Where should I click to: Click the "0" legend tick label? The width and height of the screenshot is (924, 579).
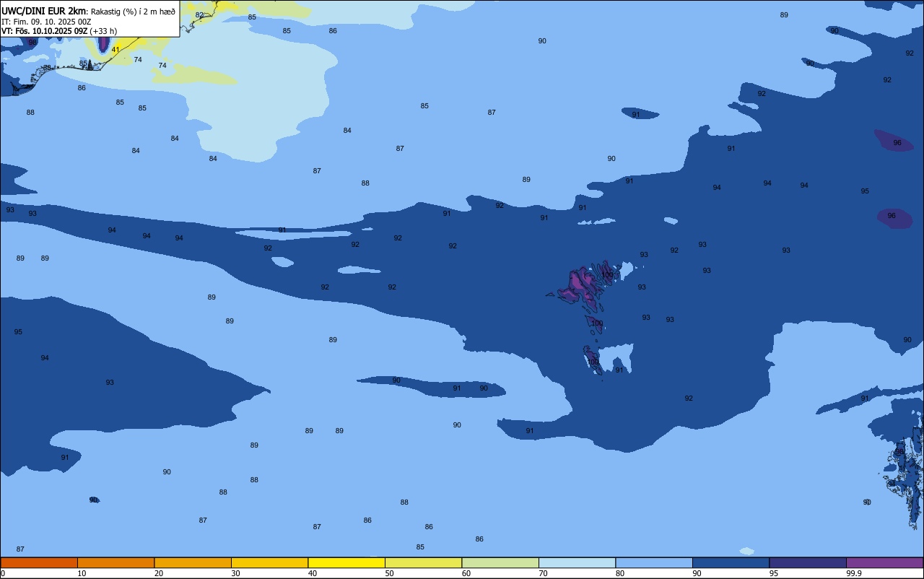3,573
